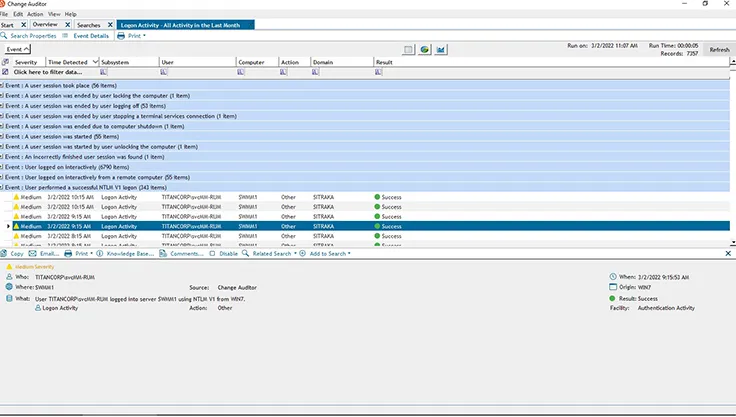Open the View menu
The height and width of the screenshot is (417, 736).
[54, 14]
